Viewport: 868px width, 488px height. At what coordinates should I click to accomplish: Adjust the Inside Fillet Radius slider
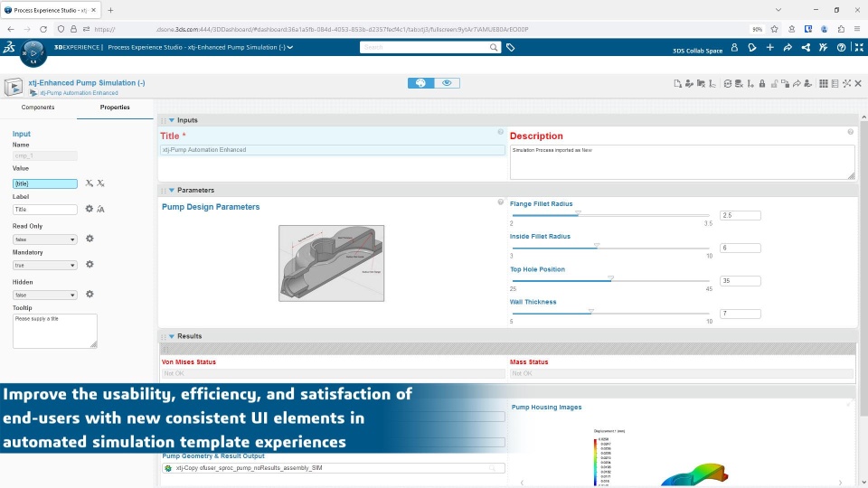(610, 248)
